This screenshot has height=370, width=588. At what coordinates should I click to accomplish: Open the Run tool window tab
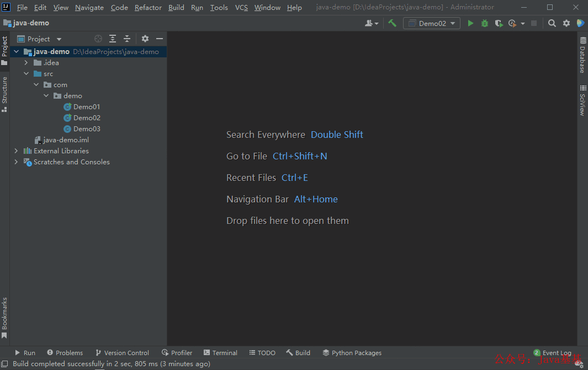coord(25,353)
